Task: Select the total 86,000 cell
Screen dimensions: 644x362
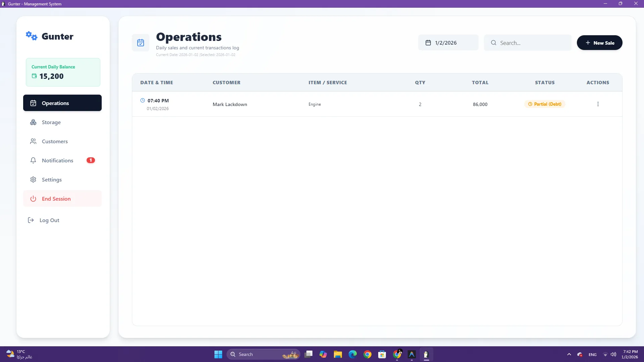Action: coord(480,104)
